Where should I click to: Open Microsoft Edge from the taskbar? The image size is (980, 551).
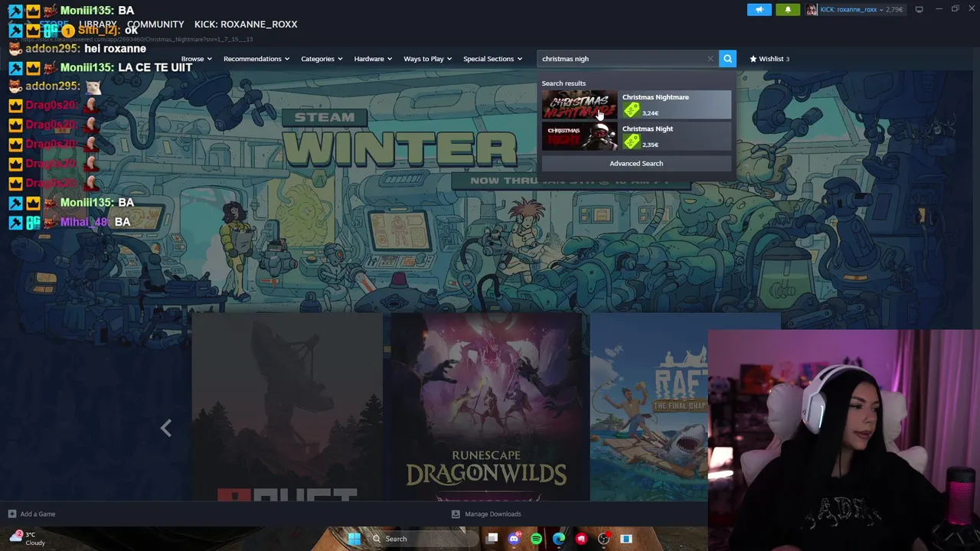click(x=559, y=539)
